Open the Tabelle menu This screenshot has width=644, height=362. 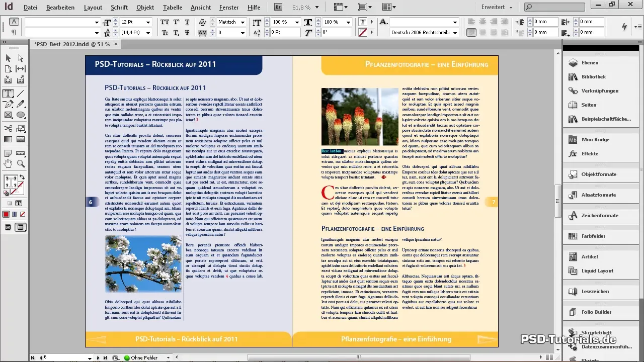pyautogui.click(x=173, y=8)
